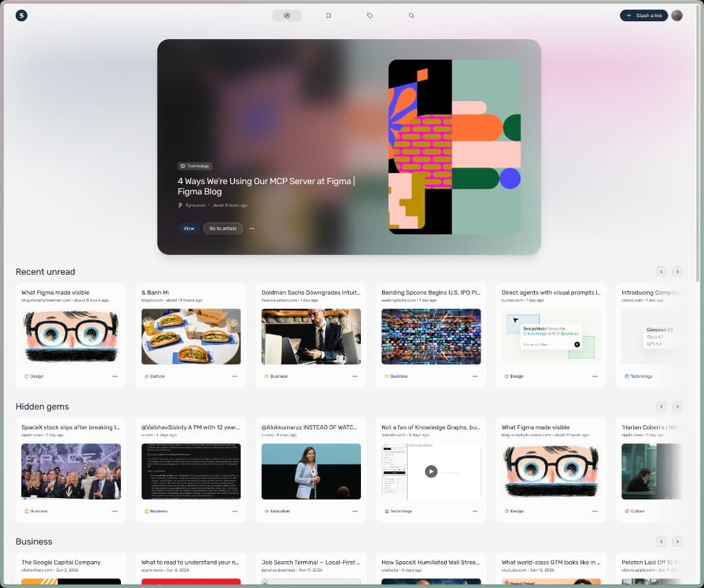Viewport: 704px width, 588px height.
Task: Open Job Search Terminal — Local-First article
Action: [311, 563]
